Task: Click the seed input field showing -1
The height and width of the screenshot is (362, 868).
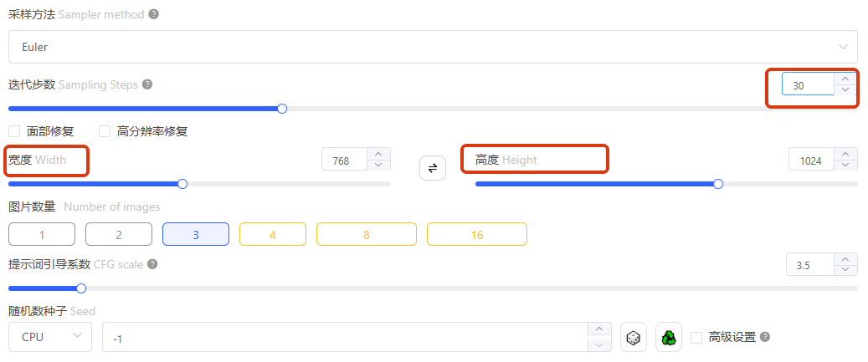Action: coord(343,338)
